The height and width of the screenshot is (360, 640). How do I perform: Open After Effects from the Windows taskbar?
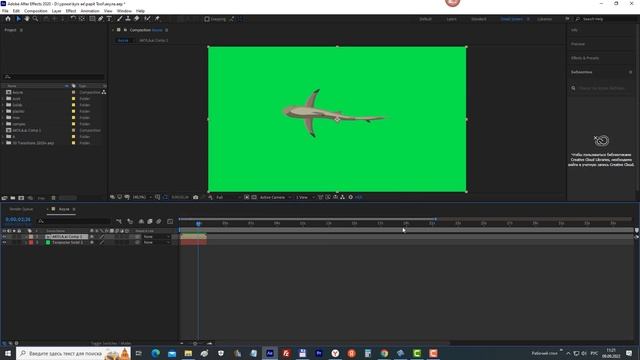click(x=270, y=353)
